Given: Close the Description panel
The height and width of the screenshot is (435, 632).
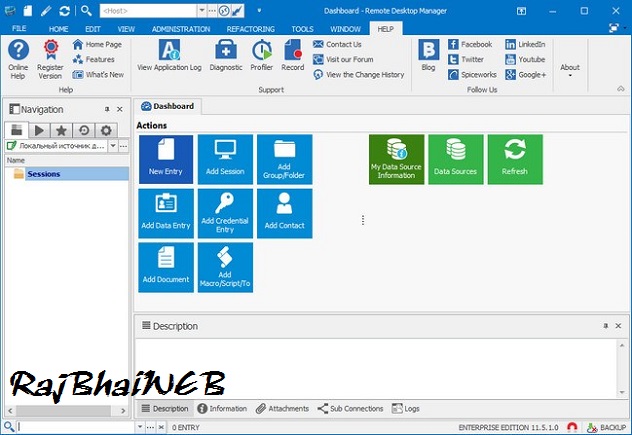Looking at the screenshot, I should point(618,326).
